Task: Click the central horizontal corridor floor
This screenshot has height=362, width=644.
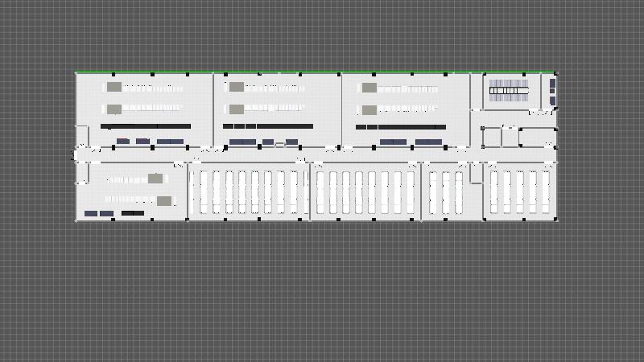Action: 322,155
